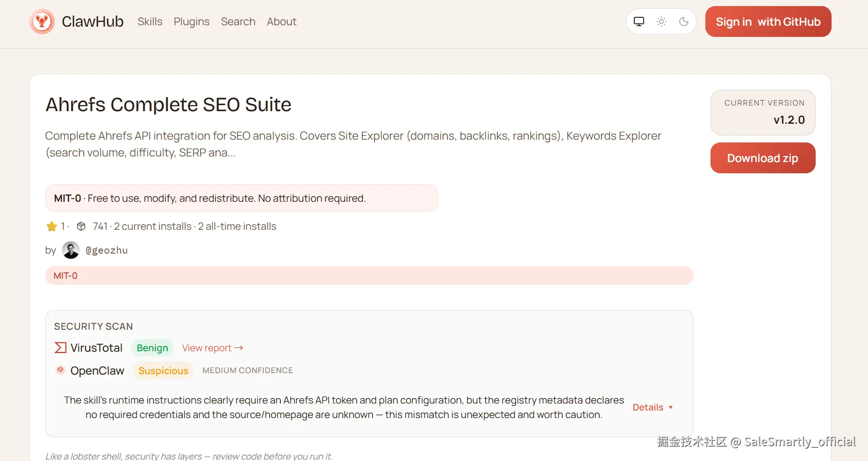Screen dimensions: 868x461
Task: Sign in with GitHub
Action: point(768,21)
